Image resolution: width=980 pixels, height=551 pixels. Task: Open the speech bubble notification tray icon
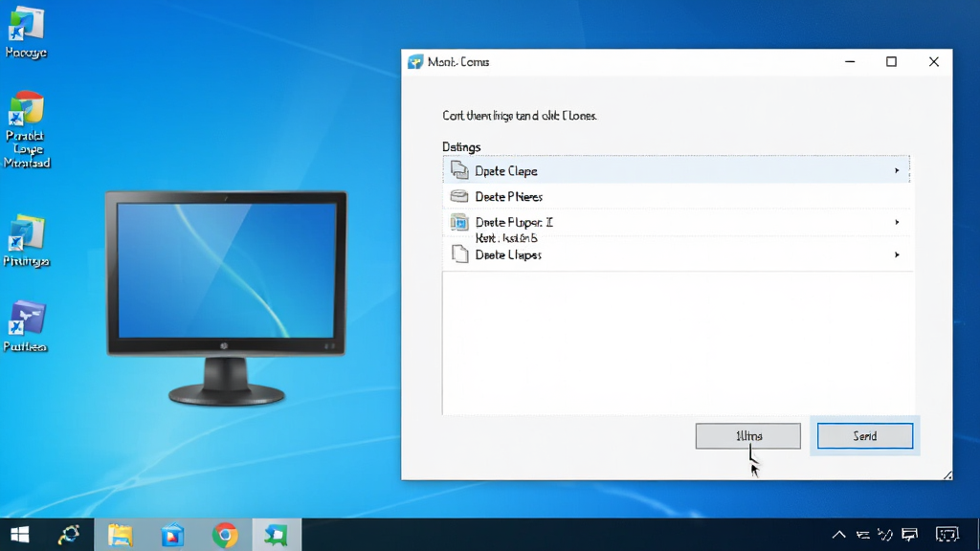pyautogui.click(x=909, y=535)
